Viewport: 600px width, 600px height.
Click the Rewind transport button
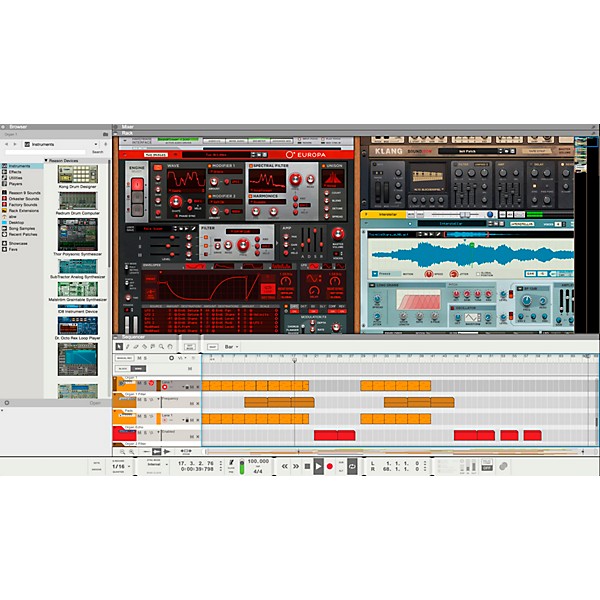point(284,466)
